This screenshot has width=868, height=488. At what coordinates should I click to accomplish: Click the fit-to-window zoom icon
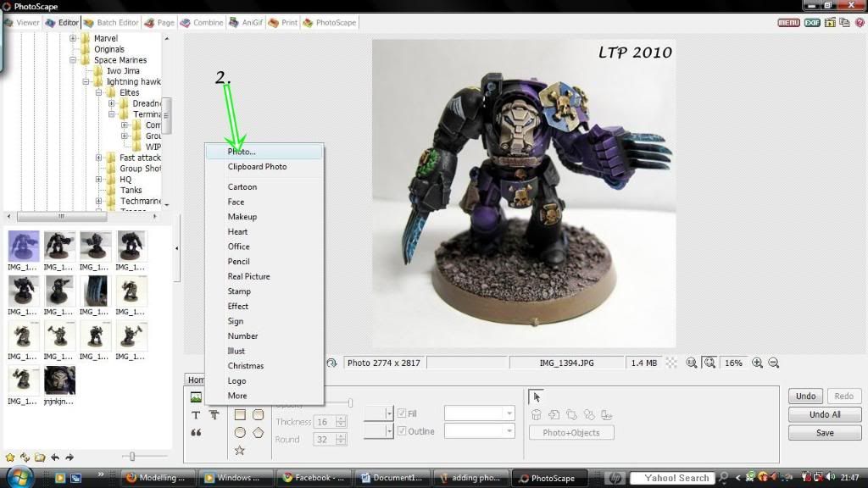(x=709, y=363)
